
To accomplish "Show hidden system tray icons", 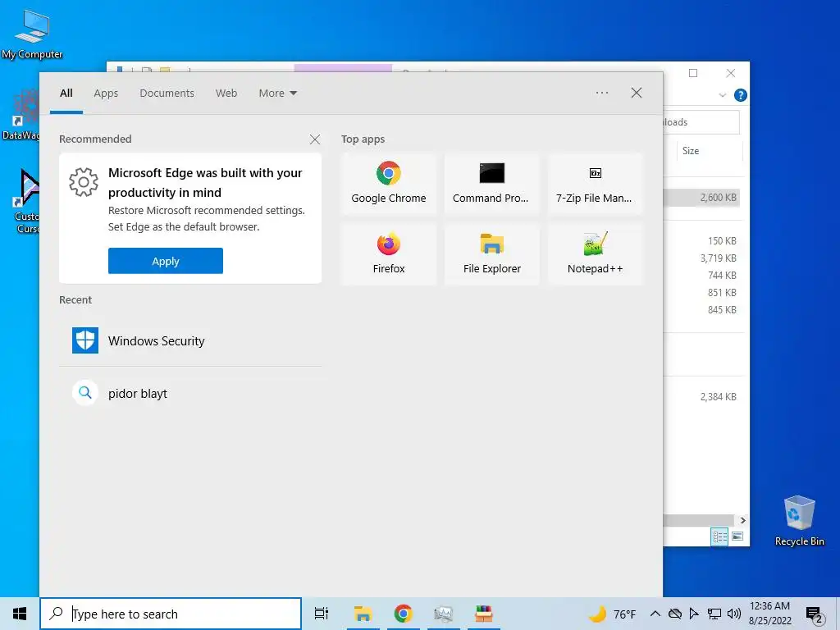I will pyautogui.click(x=655, y=614).
